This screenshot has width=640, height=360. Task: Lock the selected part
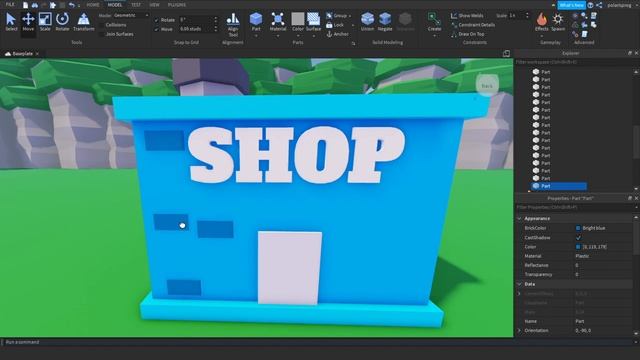click(x=335, y=25)
